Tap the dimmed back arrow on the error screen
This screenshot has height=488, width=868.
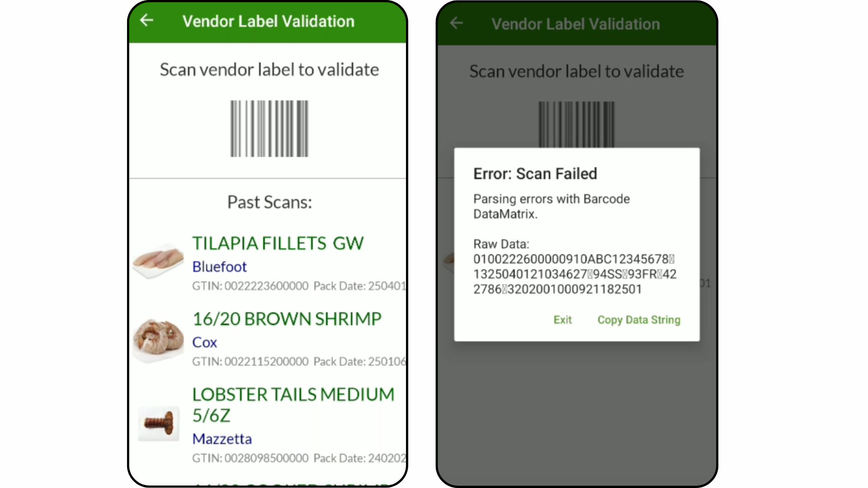pyautogui.click(x=456, y=23)
